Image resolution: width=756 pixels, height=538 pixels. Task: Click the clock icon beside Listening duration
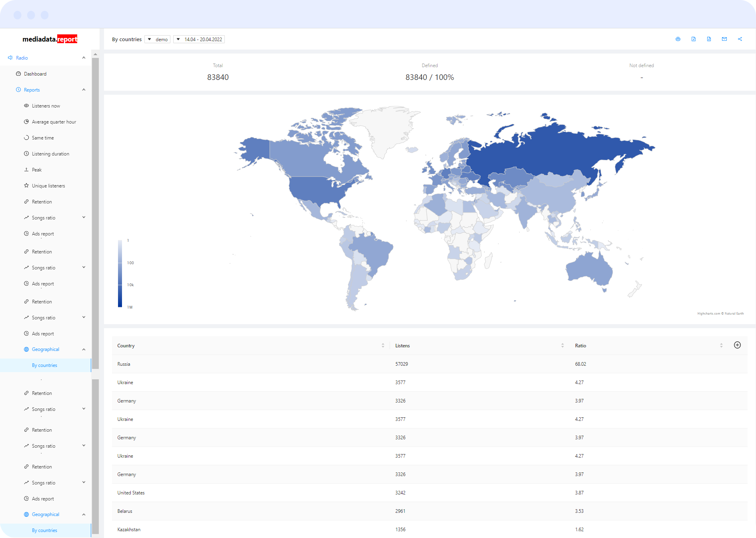pyautogui.click(x=26, y=154)
